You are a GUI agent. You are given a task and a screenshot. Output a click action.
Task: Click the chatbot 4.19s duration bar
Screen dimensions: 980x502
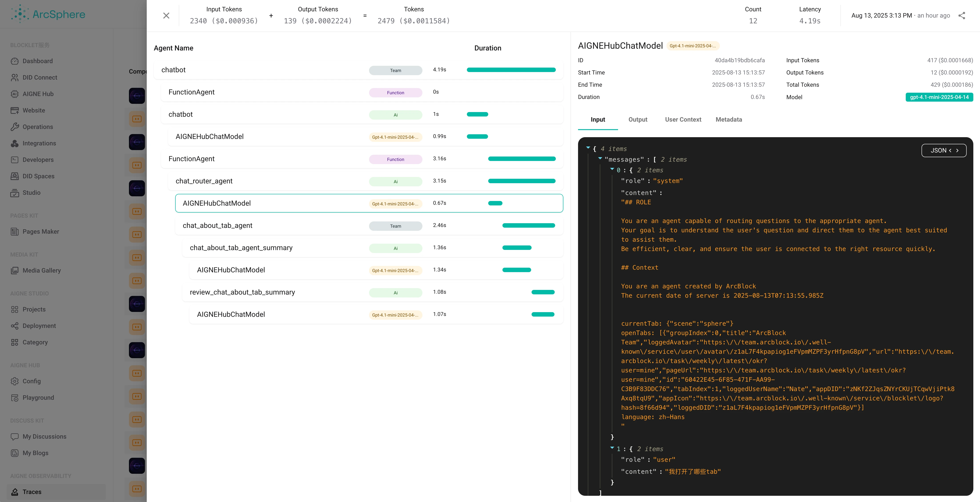tap(511, 70)
